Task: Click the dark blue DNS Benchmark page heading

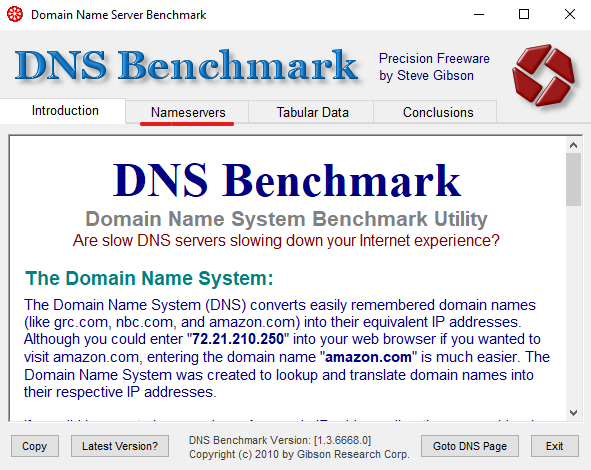Action: [287, 181]
